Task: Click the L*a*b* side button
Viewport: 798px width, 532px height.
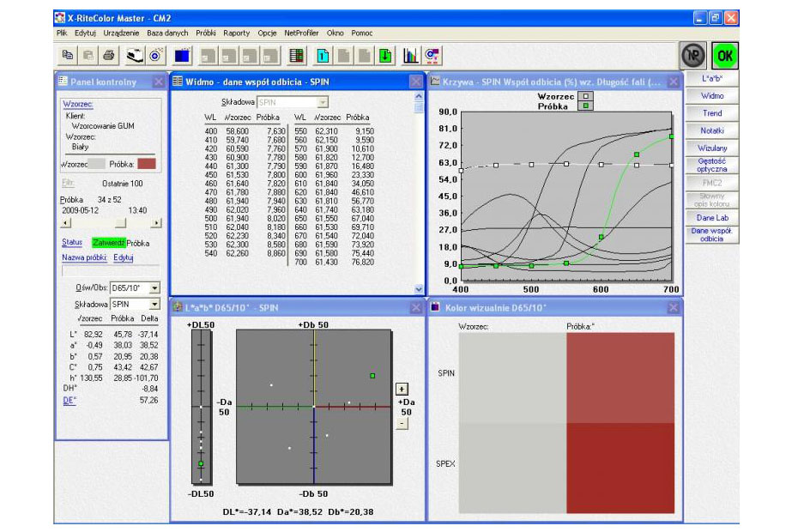Action: (x=712, y=79)
